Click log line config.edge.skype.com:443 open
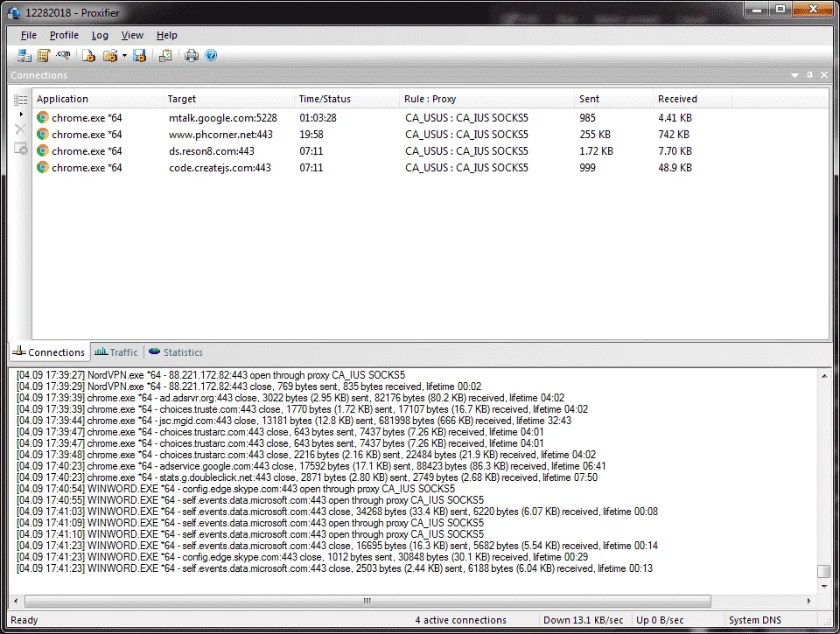840x634 pixels. 235,488
